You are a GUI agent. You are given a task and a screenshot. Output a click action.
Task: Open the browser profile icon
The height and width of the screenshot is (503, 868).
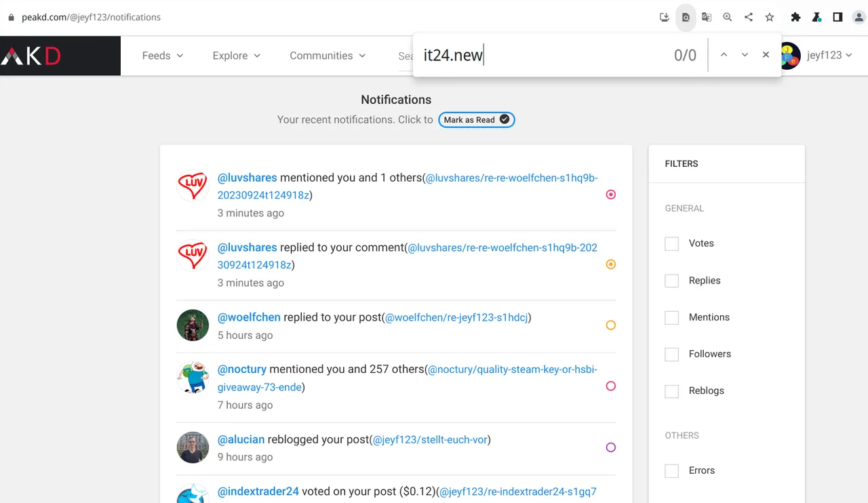[859, 18]
